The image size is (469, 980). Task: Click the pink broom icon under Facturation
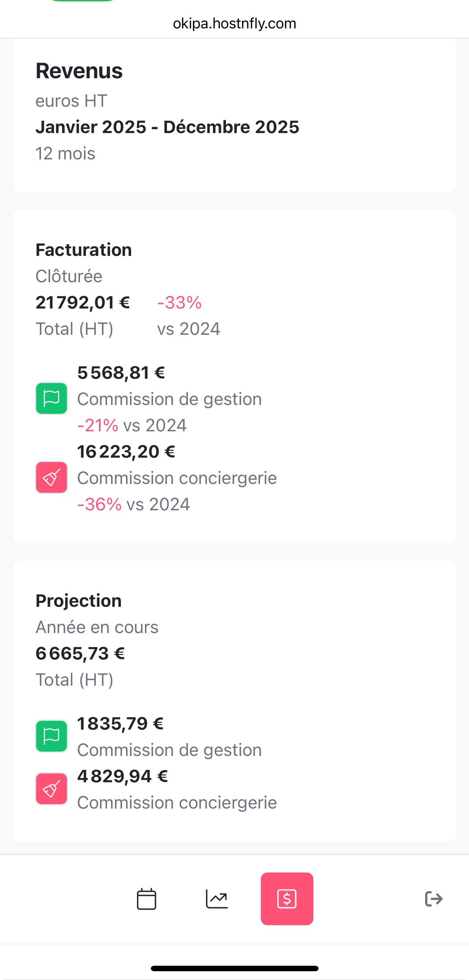pos(52,477)
